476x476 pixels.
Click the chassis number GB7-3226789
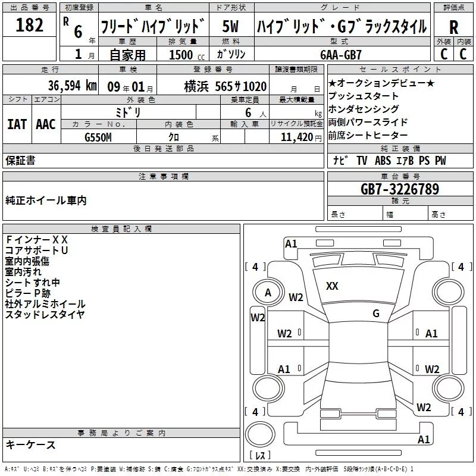pos(400,189)
